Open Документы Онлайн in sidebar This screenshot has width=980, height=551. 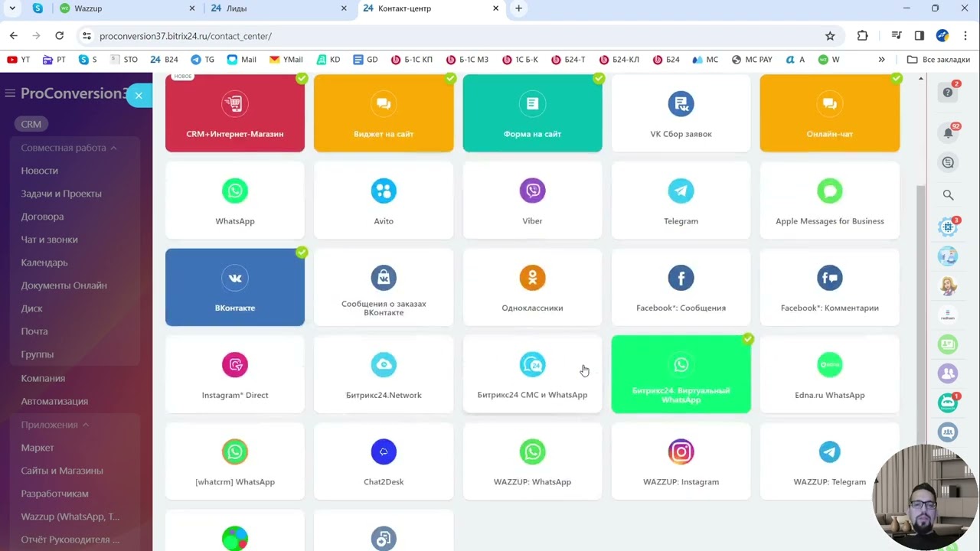pyautogui.click(x=64, y=285)
